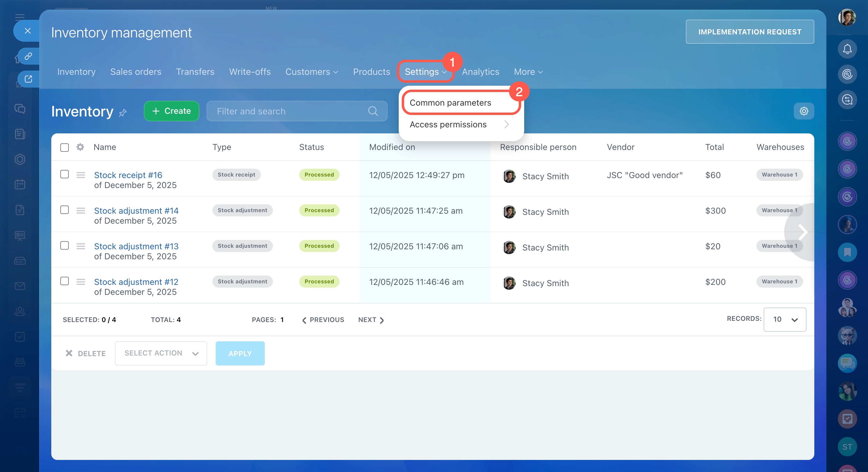868x472 pixels.
Task: Click the table column settings gear icon
Action: click(x=80, y=147)
